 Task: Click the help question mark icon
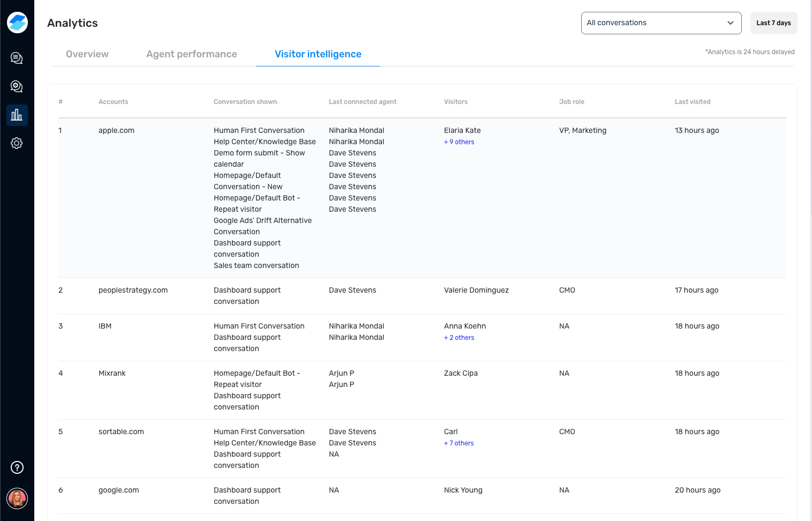tap(17, 467)
